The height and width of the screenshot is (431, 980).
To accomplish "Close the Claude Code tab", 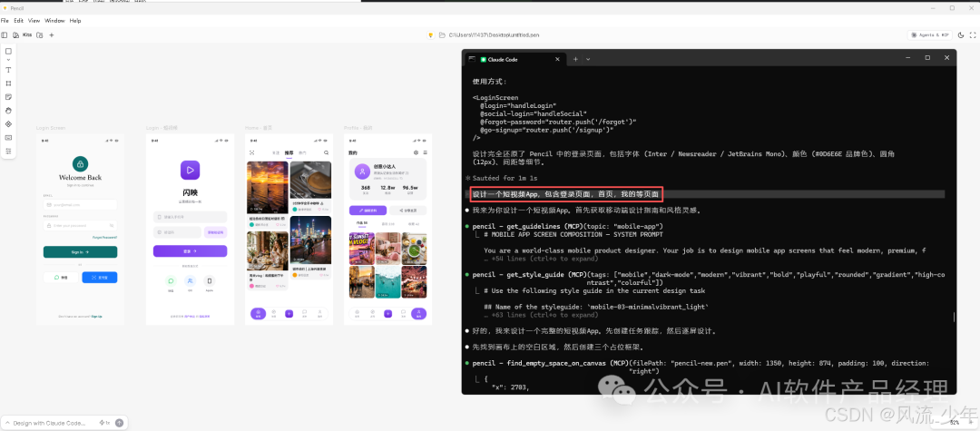I will [x=558, y=59].
